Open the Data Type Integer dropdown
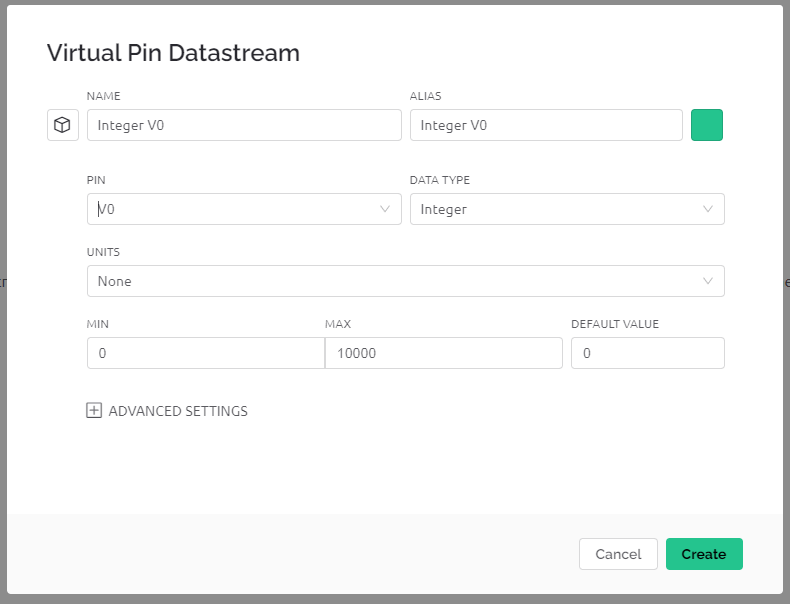The width and height of the screenshot is (790, 604). tap(567, 209)
